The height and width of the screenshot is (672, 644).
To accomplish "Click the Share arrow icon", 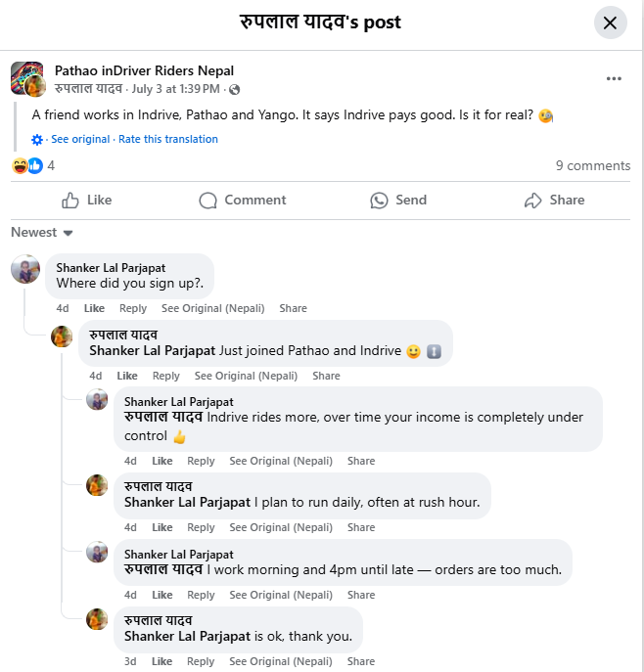I will coord(533,201).
